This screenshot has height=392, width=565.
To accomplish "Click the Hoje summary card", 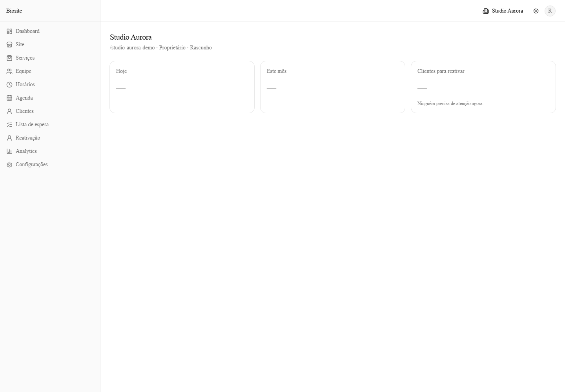I will pos(182,87).
